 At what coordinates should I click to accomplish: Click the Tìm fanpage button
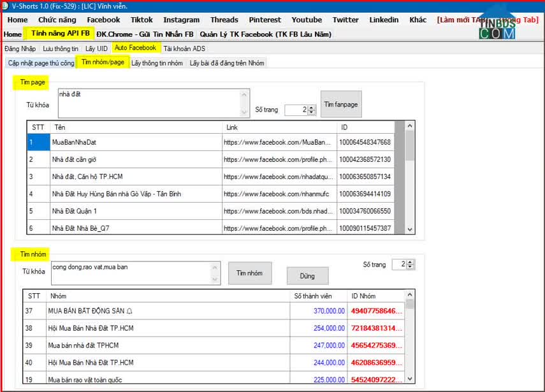[x=341, y=105]
